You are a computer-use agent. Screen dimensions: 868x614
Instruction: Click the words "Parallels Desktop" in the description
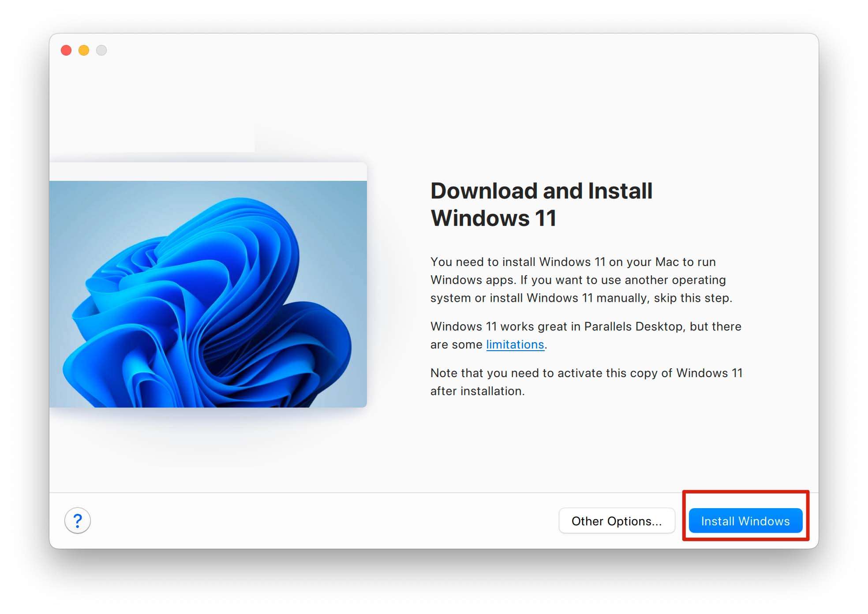click(633, 326)
